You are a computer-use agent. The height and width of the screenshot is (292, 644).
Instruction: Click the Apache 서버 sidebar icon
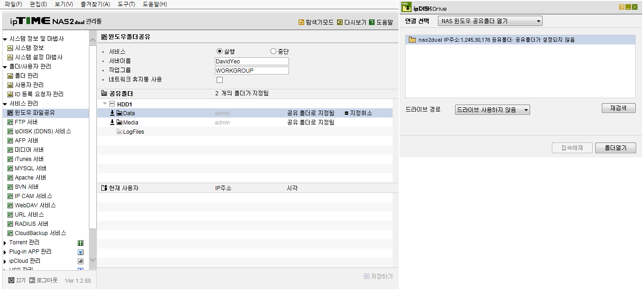[x=10, y=178]
